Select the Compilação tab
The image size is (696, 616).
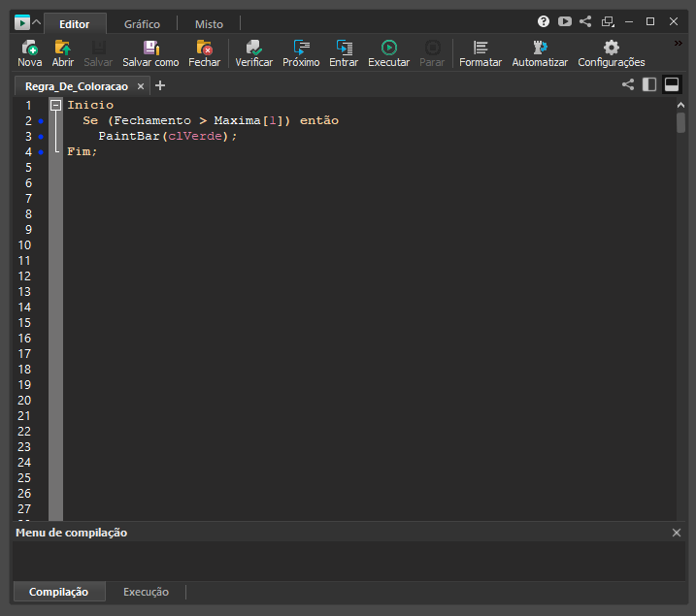(58, 592)
